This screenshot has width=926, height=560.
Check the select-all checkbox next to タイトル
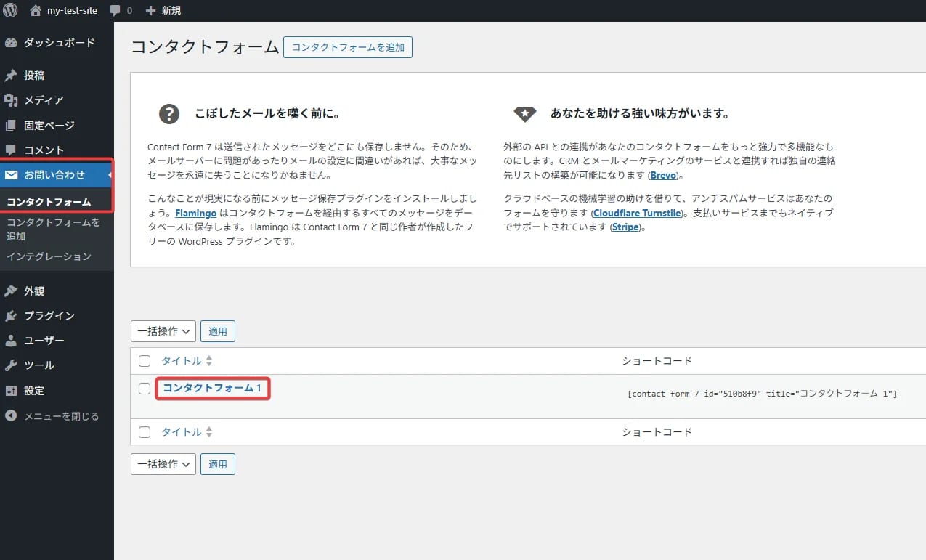(144, 360)
